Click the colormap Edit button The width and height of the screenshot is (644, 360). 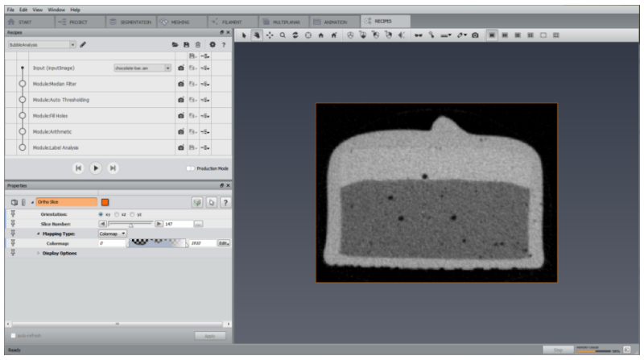pyautogui.click(x=224, y=243)
